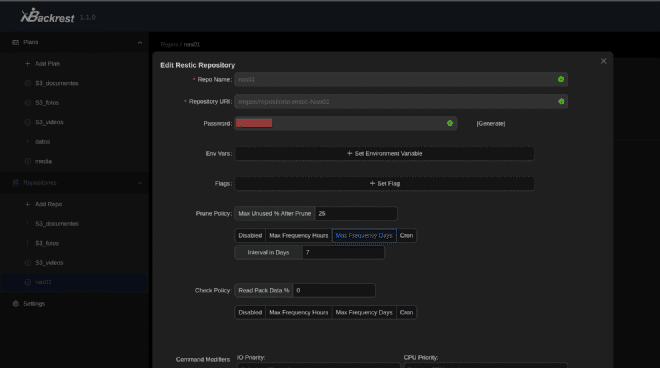The image size is (660, 368).
Task: Select Disabled for Prune Policy schedule
Action: 250,236
